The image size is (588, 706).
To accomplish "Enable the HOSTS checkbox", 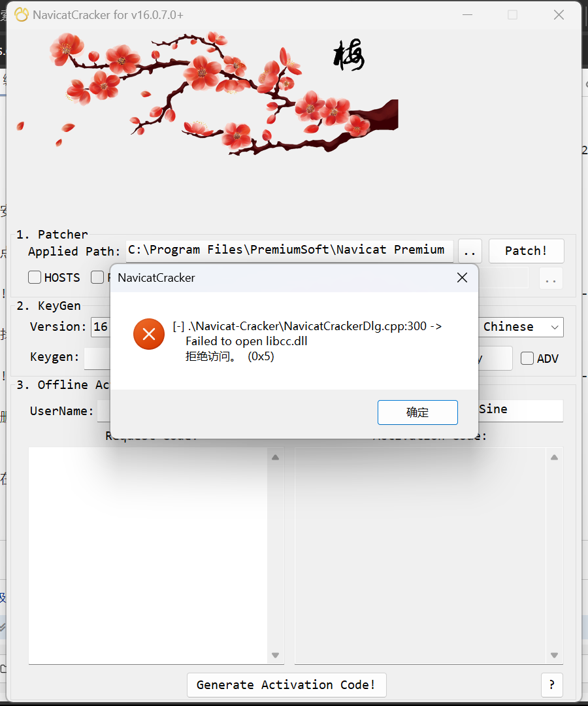I will (35, 277).
